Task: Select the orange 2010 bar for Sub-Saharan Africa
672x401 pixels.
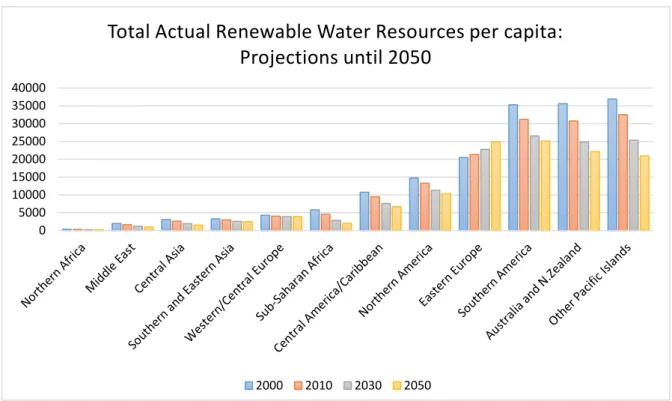Action: (x=325, y=222)
